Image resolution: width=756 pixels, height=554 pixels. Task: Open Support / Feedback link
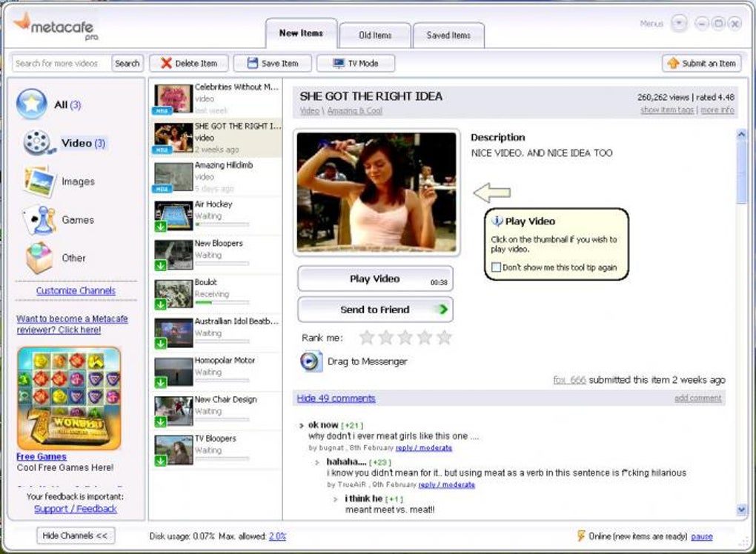(76, 509)
